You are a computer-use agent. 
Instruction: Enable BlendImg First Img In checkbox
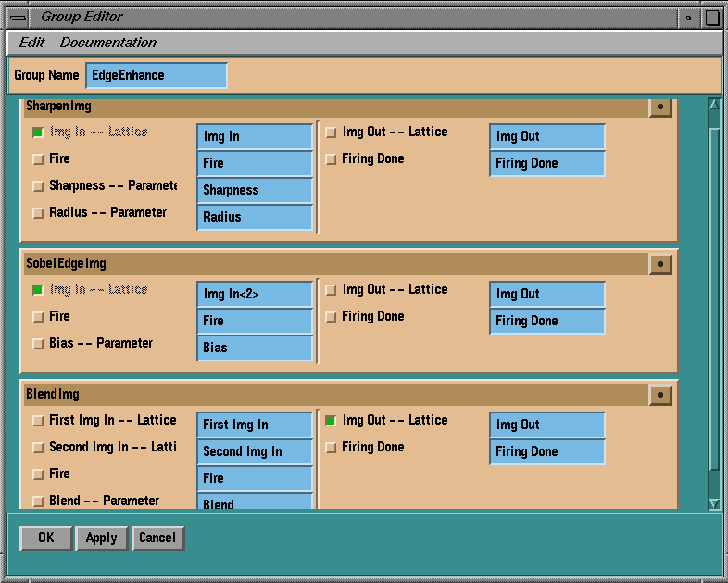[38, 421]
